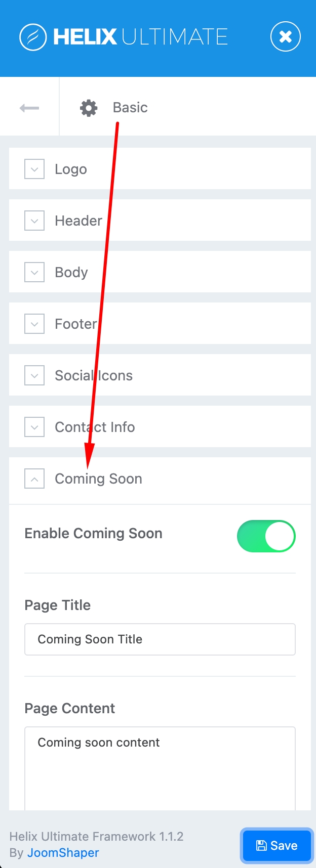Open the Social Icons panel title
This screenshot has width=316, height=868.
(x=94, y=375)
